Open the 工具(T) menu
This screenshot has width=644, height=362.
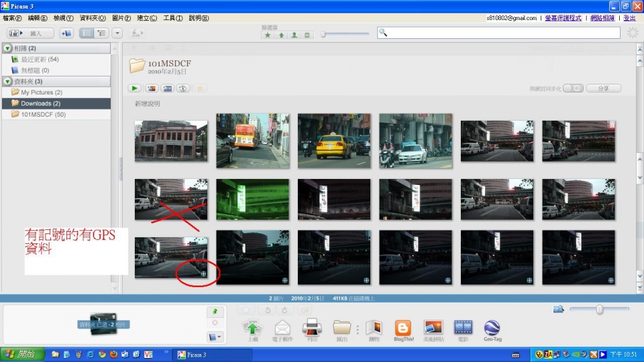[174, 17]
